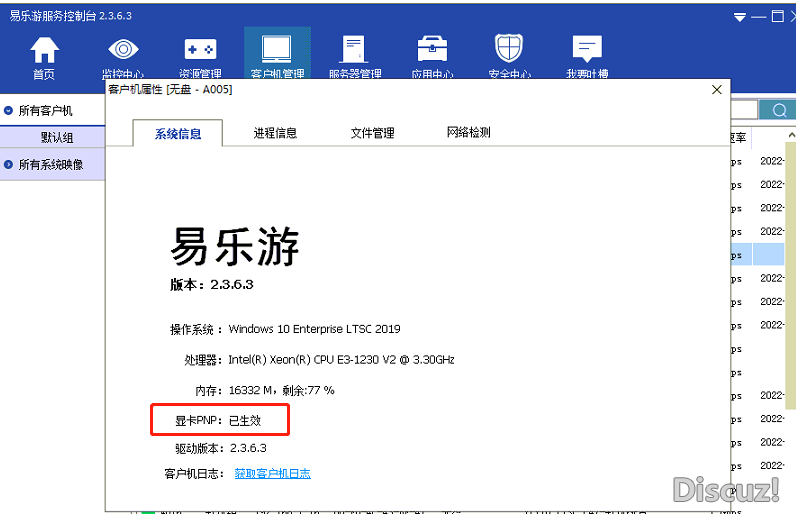Screen dimensions: 796x514
Task: Close the 客户机属性 dialog
Action: (717, 90)
